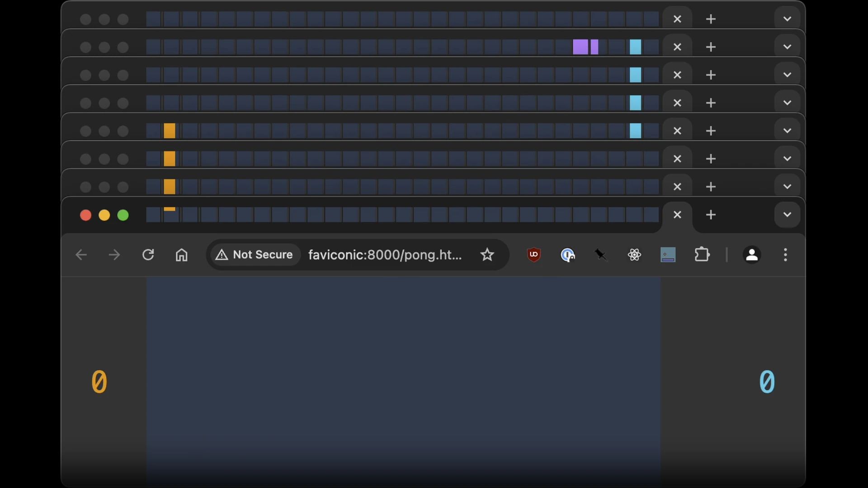
Task: Navigate forward in history
Action: tap(114, 255)
